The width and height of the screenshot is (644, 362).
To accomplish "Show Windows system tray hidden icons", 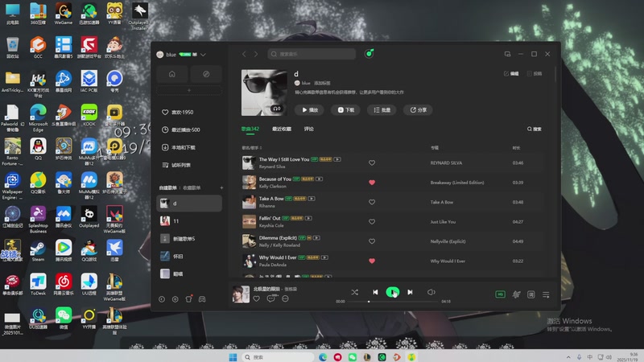I will (x=568, y=357).
